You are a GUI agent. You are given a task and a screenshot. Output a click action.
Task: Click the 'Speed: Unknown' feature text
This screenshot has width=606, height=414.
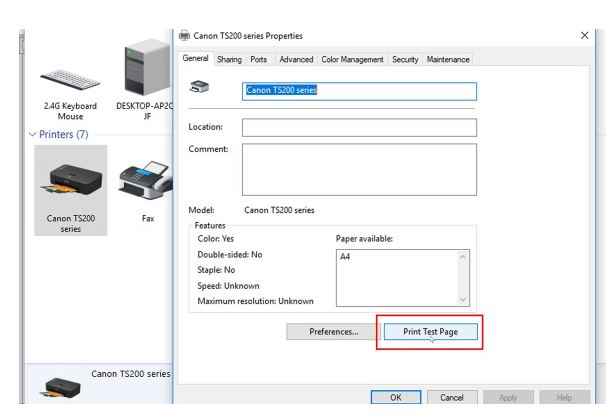click(228, 286)
